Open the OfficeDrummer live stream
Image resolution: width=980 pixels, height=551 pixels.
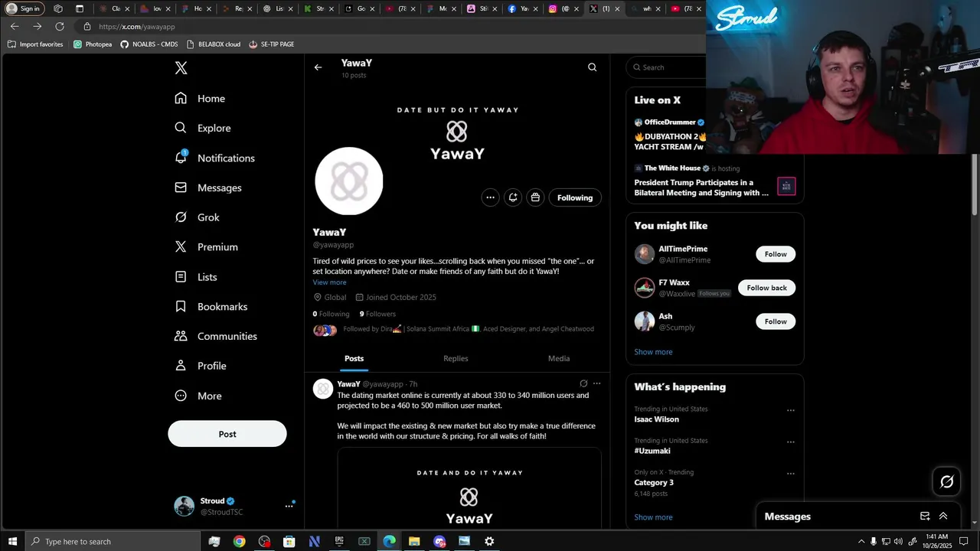tap(670, 135)
